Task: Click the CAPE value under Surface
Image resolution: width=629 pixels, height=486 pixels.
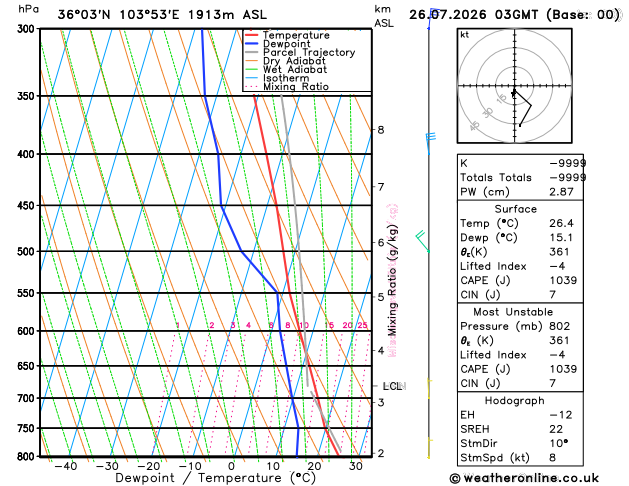Action: [563, 280]
